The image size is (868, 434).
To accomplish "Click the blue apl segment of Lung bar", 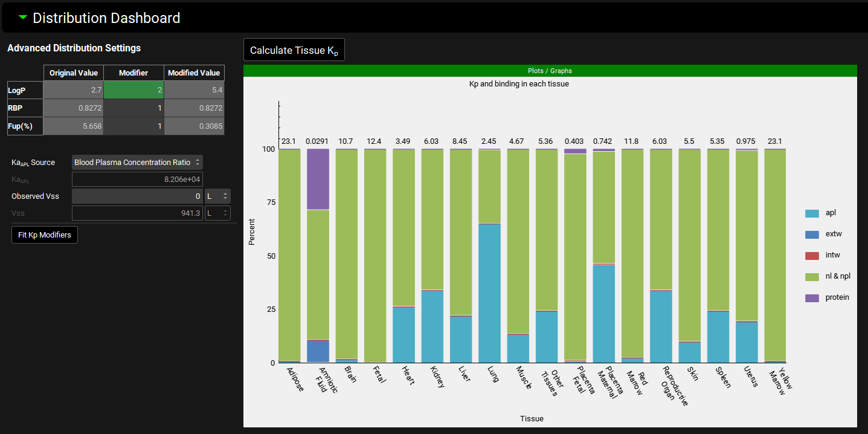I will (489, 293).
